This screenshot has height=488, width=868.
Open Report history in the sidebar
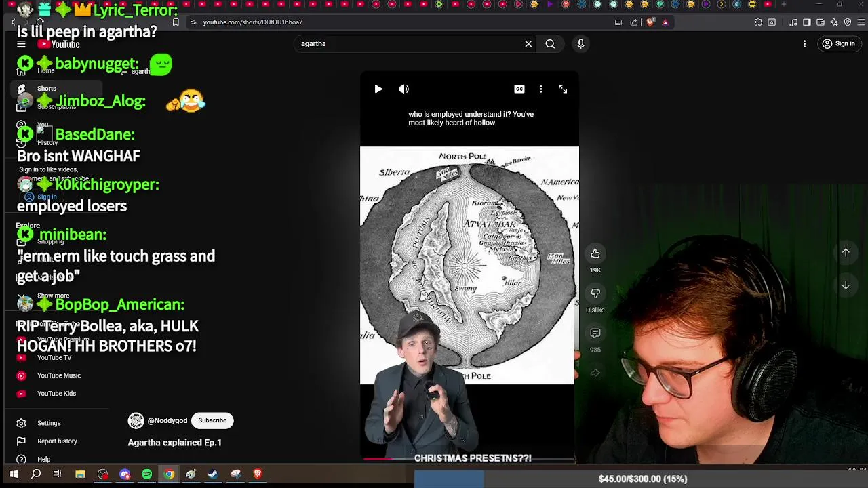(x=56, y=441)
